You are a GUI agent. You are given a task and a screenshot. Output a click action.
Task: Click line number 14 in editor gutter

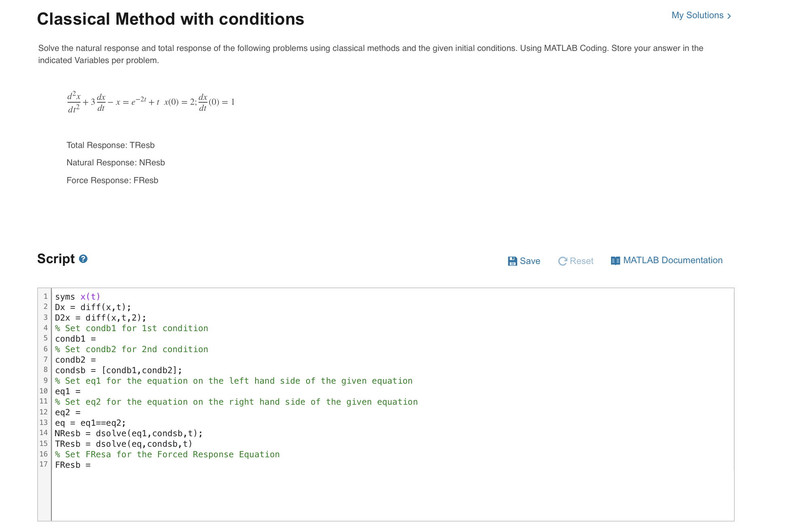[x=44, y=433]
